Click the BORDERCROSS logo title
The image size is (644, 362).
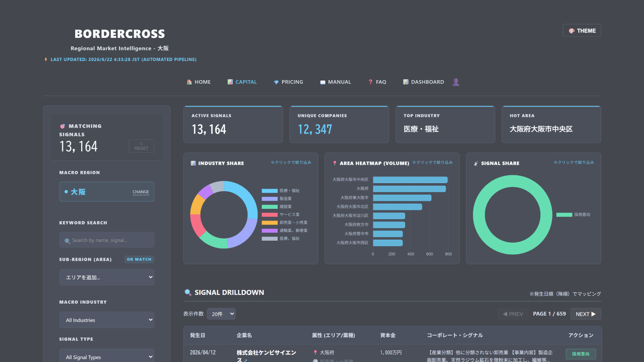coord(120,34)
